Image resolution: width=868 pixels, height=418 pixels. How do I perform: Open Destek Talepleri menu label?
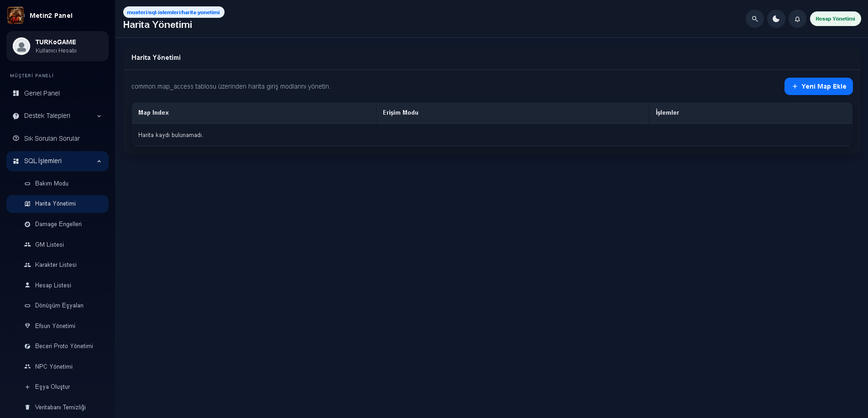47,116
